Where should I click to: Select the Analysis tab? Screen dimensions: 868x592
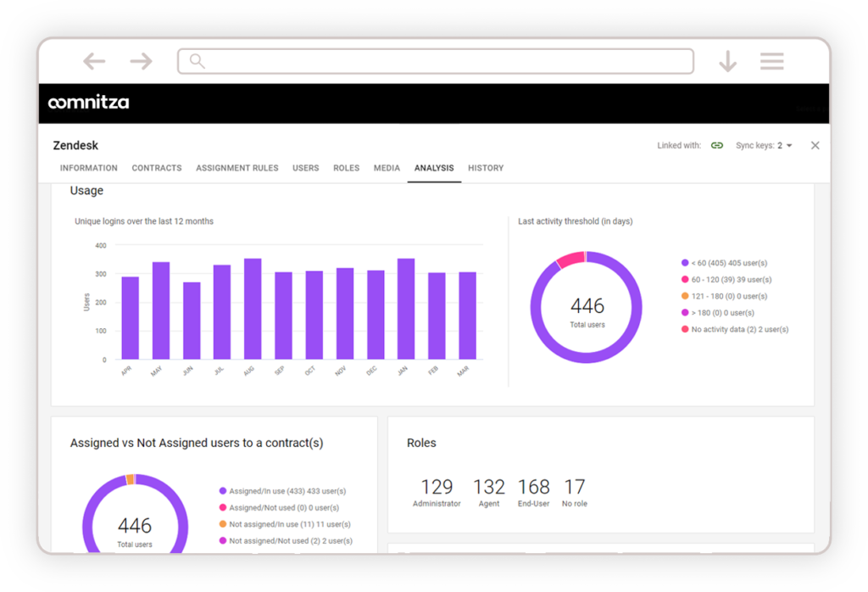[x=434, y=168]
